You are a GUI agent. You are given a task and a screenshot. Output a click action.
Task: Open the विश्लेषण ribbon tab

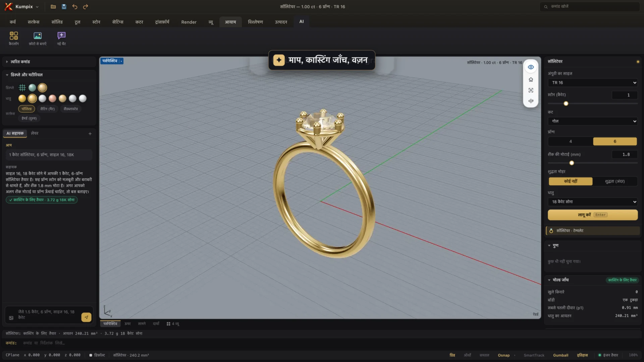pos(255,22)
